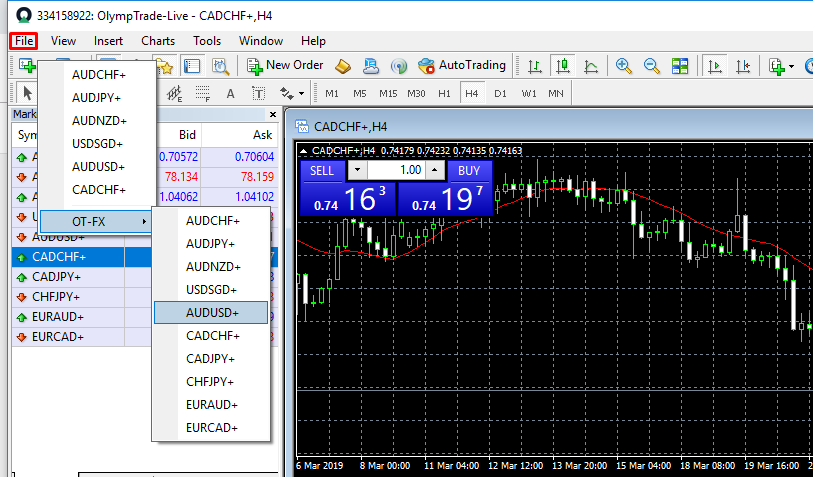Choose EURCAD+ in the OT-FX submenu
Screen dimensions: 813x477
[211, 428]
